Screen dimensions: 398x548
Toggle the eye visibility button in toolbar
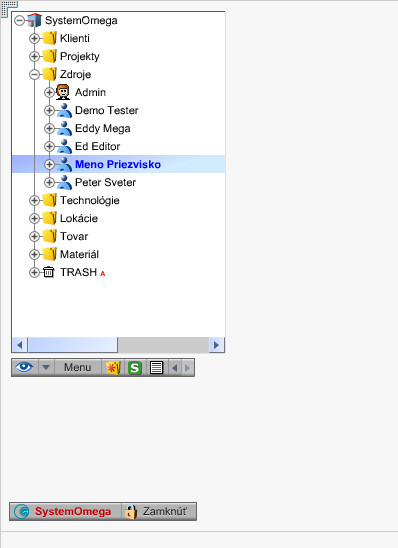(x=24, y=367)
